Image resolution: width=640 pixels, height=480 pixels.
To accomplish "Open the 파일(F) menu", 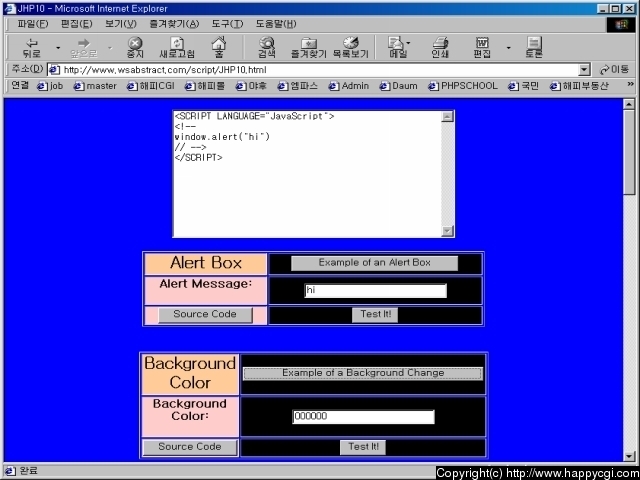I will (x=33, y=24).
